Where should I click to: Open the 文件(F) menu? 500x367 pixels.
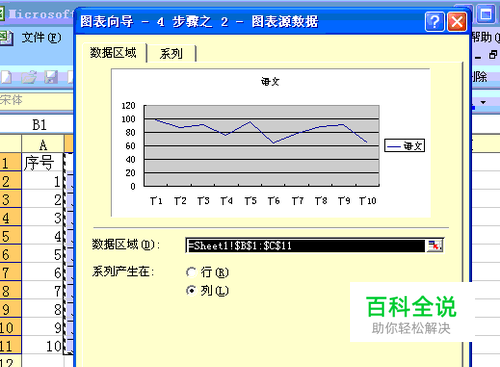42,37
